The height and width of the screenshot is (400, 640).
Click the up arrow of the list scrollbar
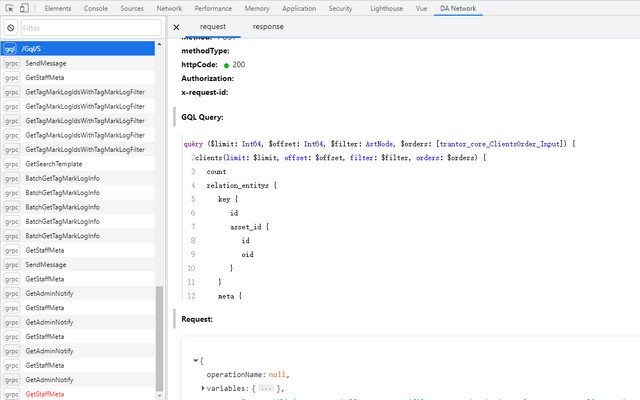click(x=159, y=44)
